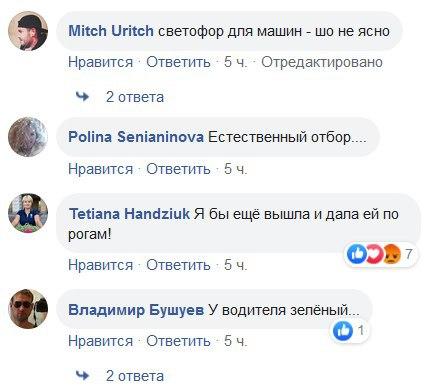Click the 7 reactions count on Tetiana's comment

tap(408, 254)
